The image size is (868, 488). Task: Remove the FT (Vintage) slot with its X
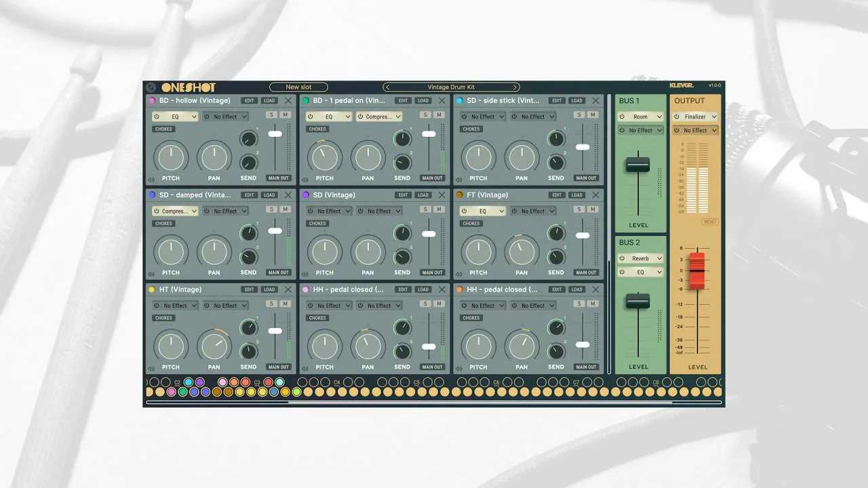(596, 195)
